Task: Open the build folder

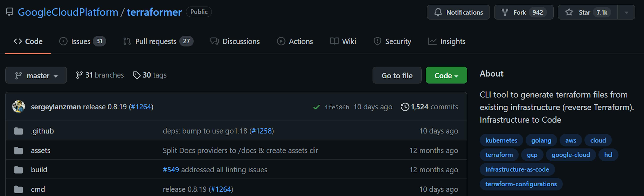Action: tap(39, 170)
